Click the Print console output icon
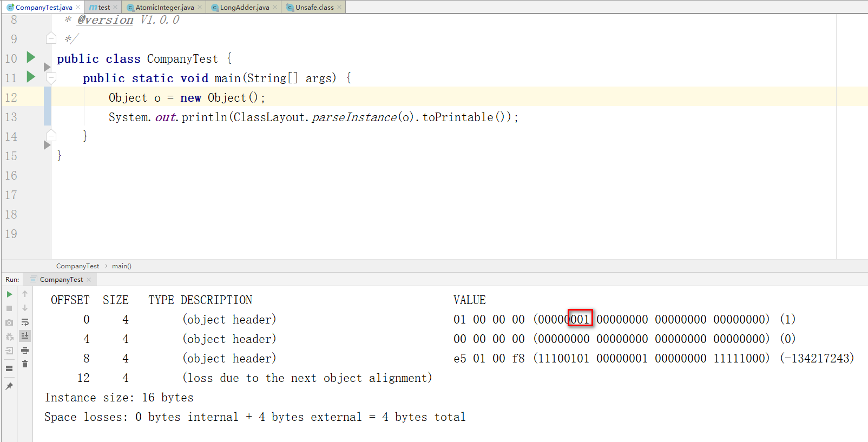 coord(25,351)
